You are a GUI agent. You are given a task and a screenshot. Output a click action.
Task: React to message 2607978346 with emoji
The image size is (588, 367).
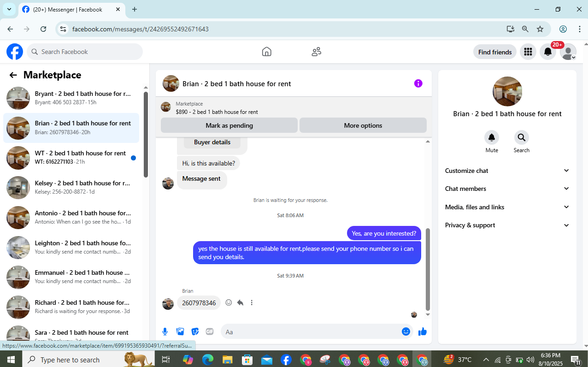[229, 302]
